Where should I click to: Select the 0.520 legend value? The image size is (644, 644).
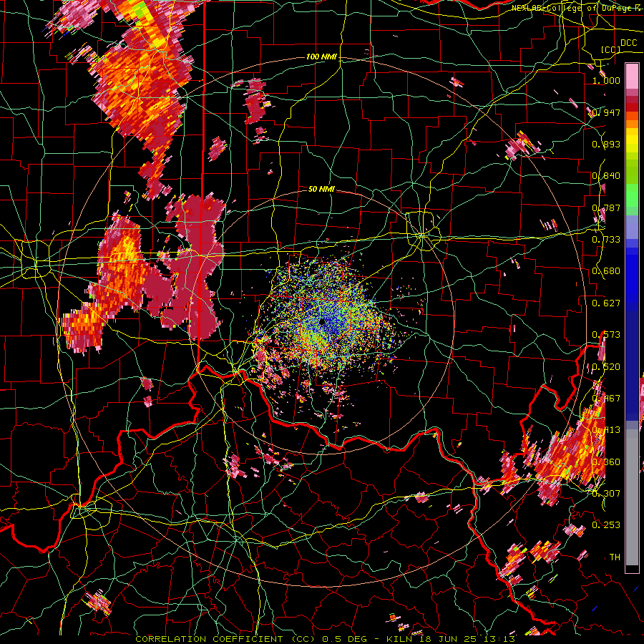(x=606, y=367)
